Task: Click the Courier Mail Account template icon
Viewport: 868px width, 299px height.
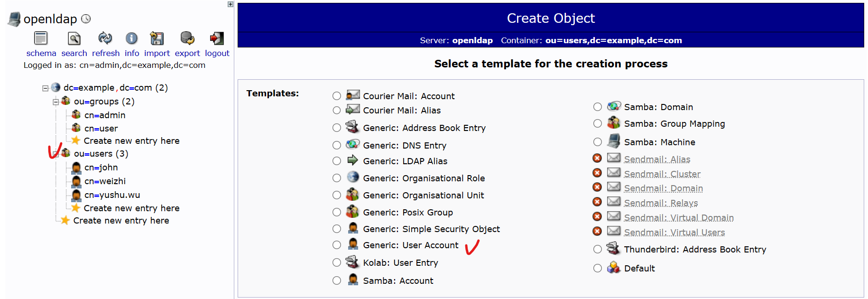Action: tap(353, 95)
